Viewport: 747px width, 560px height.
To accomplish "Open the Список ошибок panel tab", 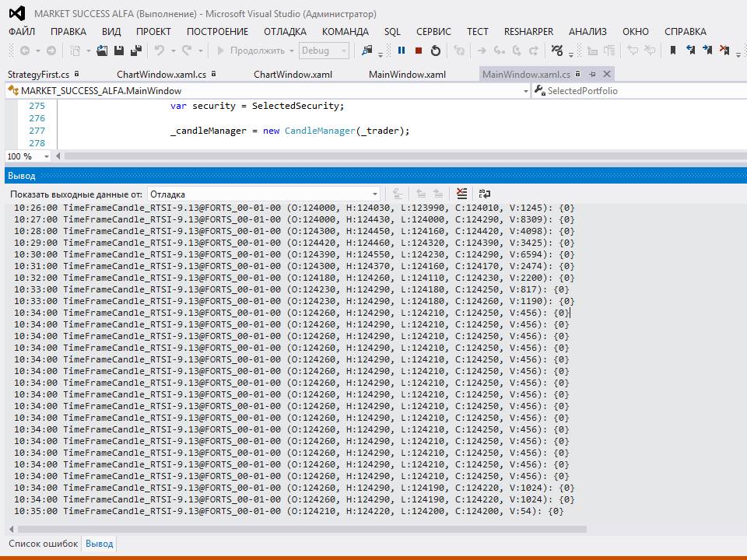I will point(44,544).
